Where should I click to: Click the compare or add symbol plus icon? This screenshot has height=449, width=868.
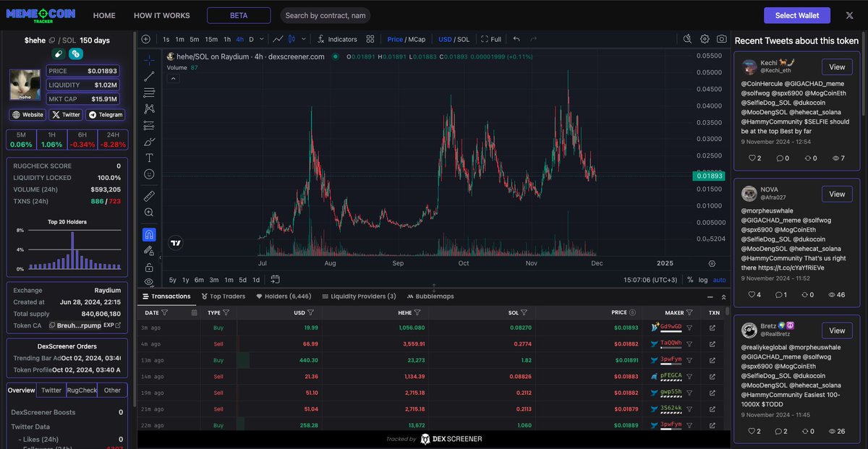click(x=146, y=39)
